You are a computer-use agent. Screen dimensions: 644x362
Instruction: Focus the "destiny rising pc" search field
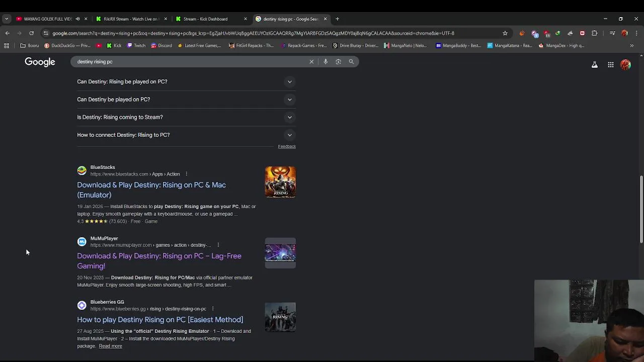[191, 61]
